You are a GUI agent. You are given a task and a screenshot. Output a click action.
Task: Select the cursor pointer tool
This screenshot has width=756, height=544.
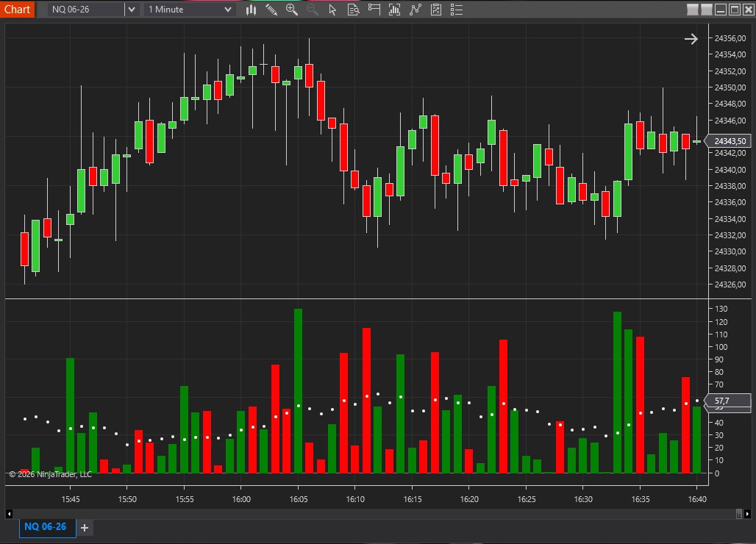click(x=332, y=10)
